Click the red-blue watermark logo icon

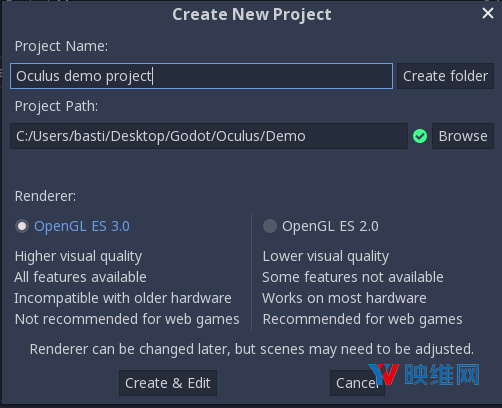pyautogui.click(x=384, y=374)
